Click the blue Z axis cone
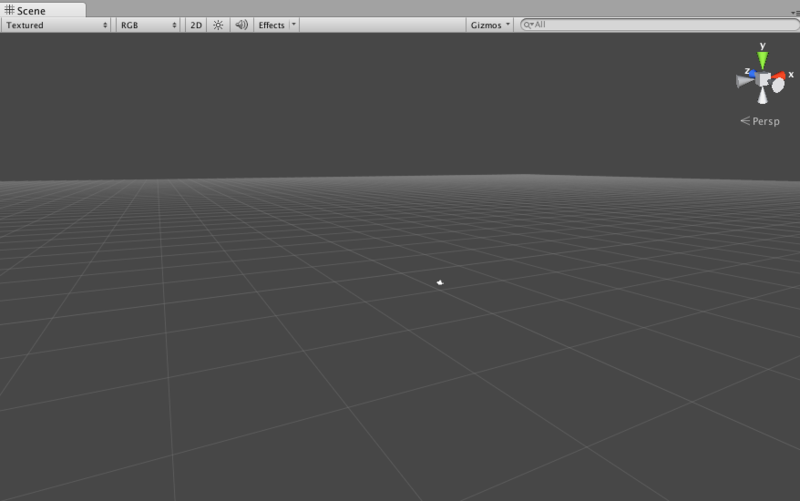Viewport: 800px width, 501px height. tap(752, 74)
